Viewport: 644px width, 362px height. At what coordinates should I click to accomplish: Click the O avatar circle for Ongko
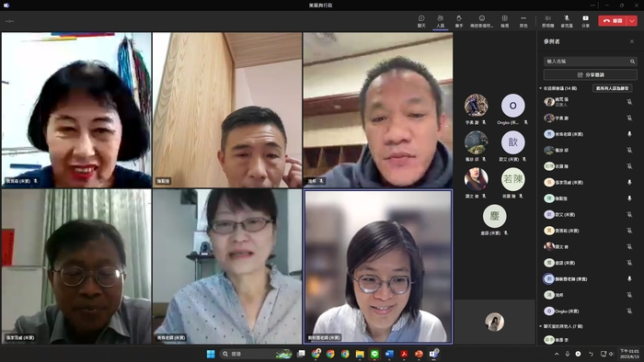pos(513,106)
